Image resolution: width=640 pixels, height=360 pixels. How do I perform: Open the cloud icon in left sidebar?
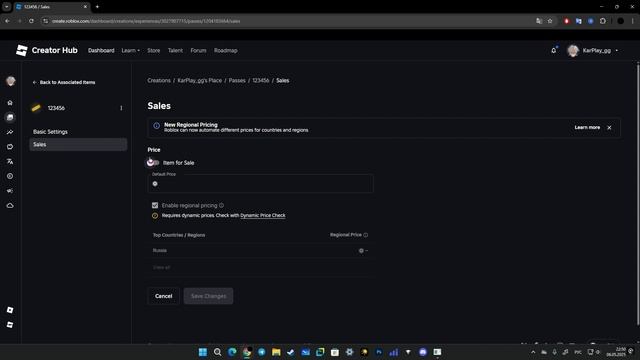[x=10, y=206]
